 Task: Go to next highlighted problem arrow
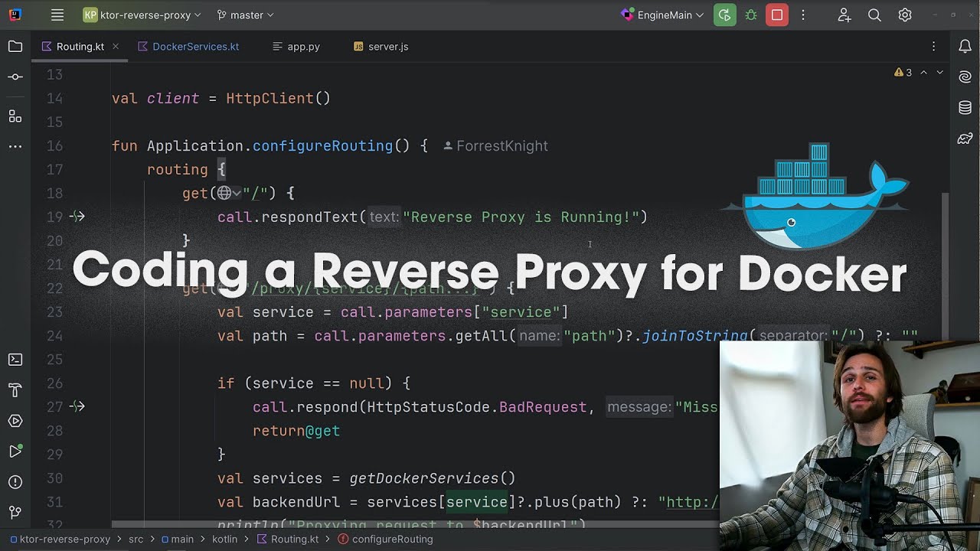click(x=939, y=73)
